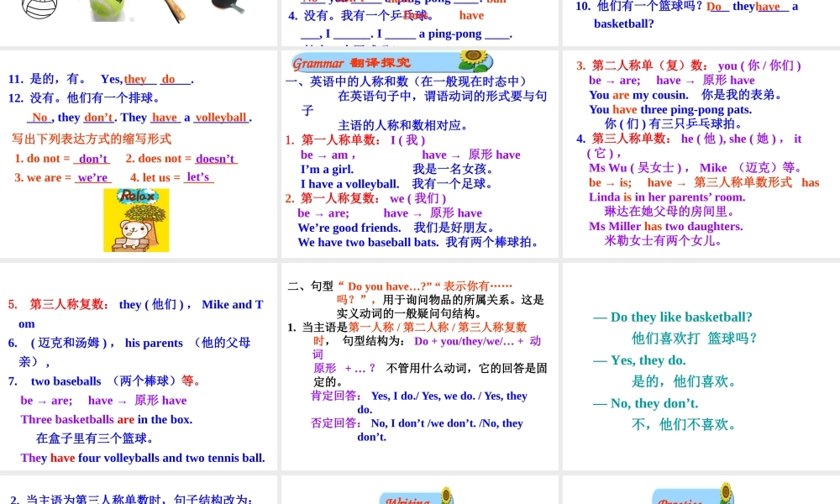840x504 pixels.
Task: Click the item '3. we are = we're'
Action: pyautogui.click(x=63, y=177)
